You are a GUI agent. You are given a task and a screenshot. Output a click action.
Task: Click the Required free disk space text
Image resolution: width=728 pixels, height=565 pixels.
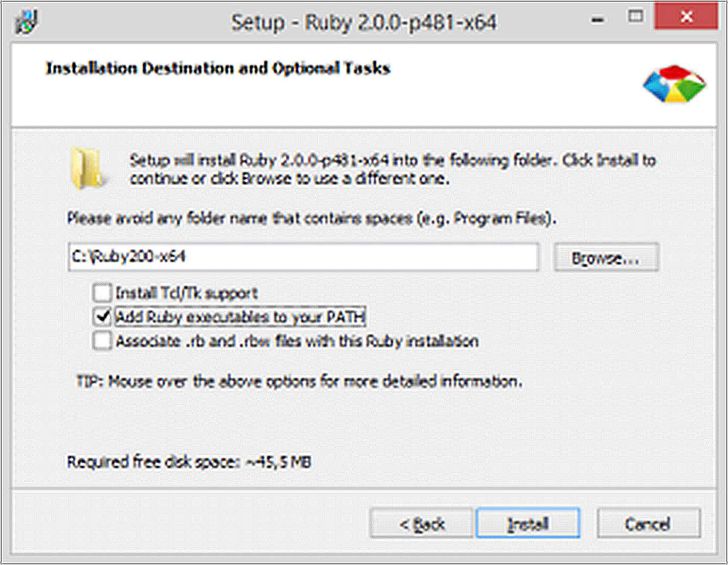click(189, 462)
